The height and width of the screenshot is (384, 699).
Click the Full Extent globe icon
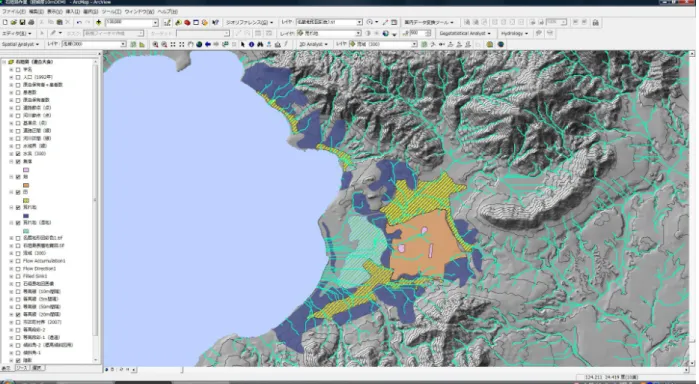pos(199,44)
